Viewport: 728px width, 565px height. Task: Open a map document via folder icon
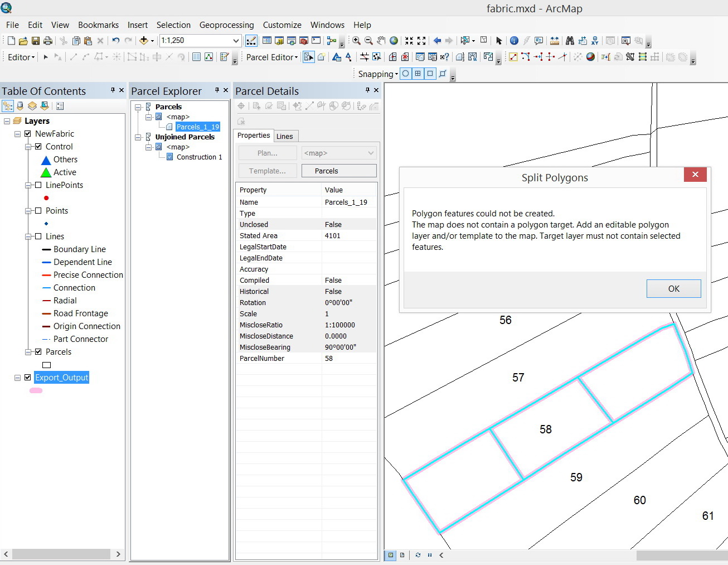23,41
